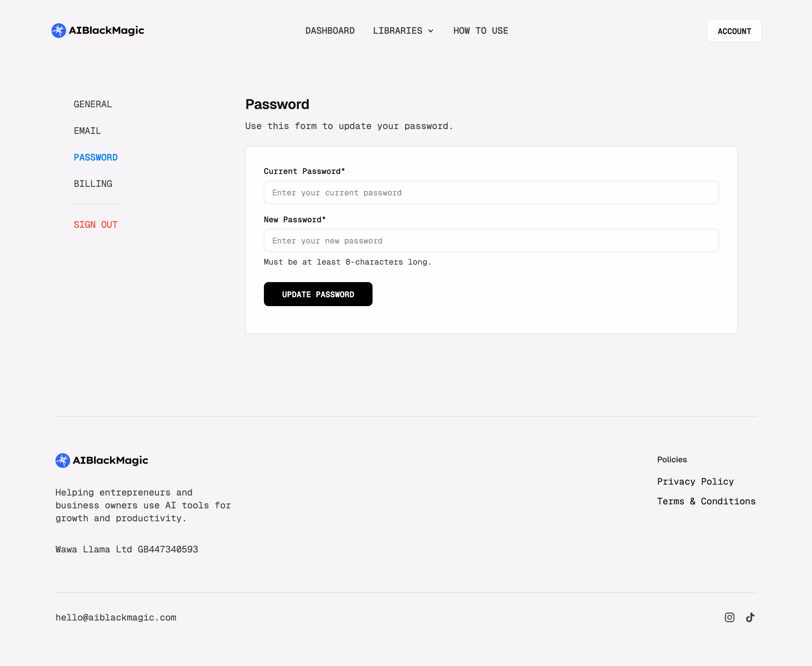Click the AIBlackMagic header brand name text

click(x=106, y=31)
